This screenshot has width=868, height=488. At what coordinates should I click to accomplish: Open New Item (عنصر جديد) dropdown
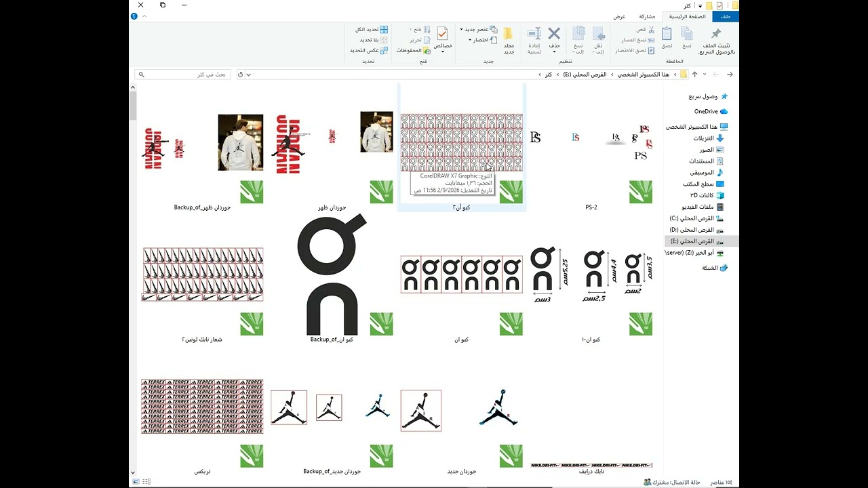click(x=478, y=30)
